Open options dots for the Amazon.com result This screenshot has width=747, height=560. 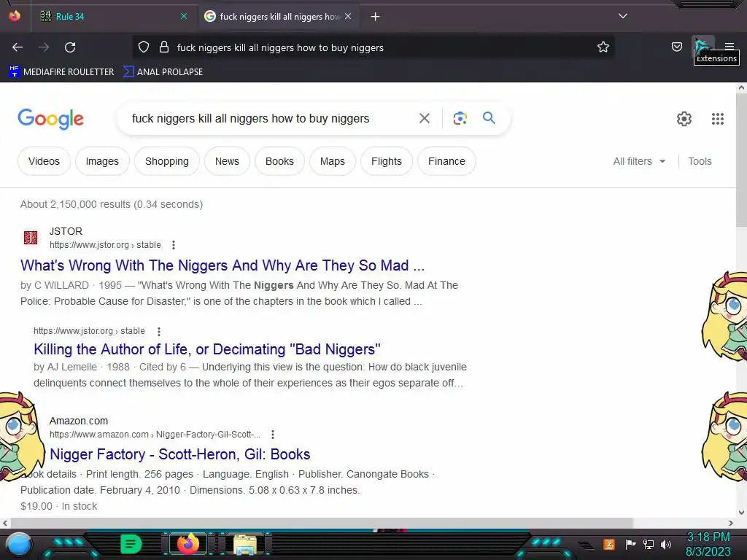pyautogui.click(x=273, y=435)
